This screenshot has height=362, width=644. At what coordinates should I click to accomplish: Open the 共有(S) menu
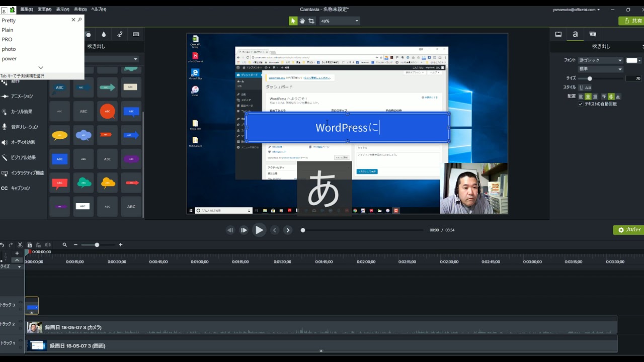point(80,10)
